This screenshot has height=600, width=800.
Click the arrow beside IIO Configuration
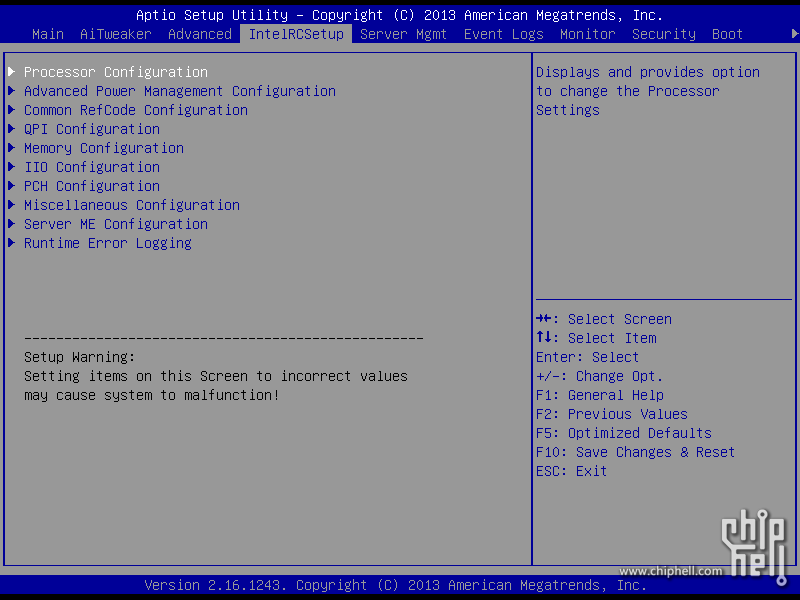(x=12, y=167)
